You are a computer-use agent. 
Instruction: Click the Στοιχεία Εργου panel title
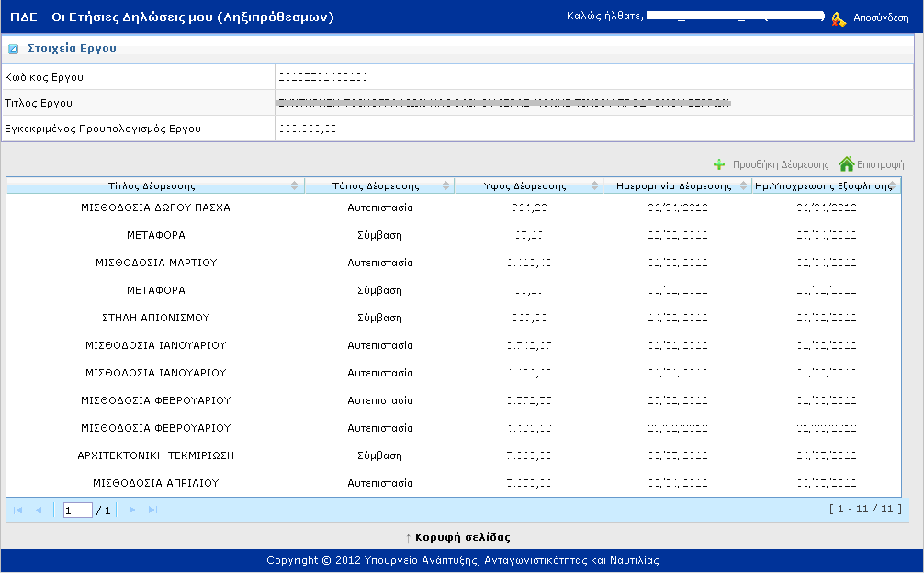(x=72, y=49)
